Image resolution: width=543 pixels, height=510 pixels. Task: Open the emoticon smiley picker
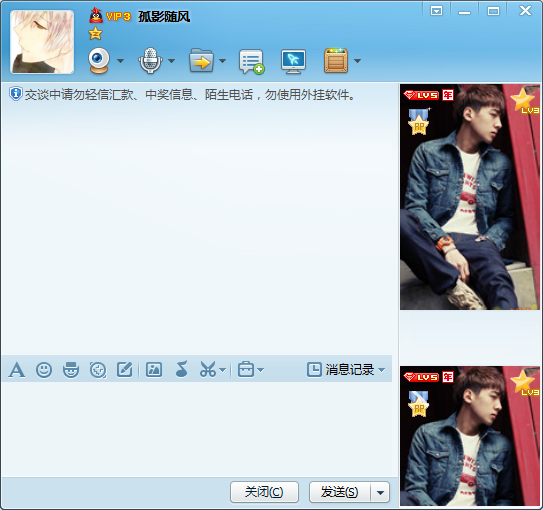pyautogui.click(x=44, y=370)
